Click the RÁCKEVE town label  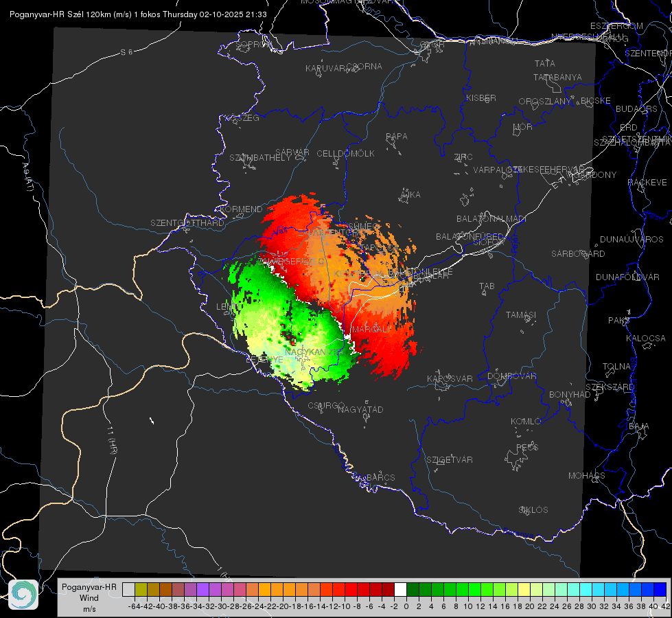point(647,183)
